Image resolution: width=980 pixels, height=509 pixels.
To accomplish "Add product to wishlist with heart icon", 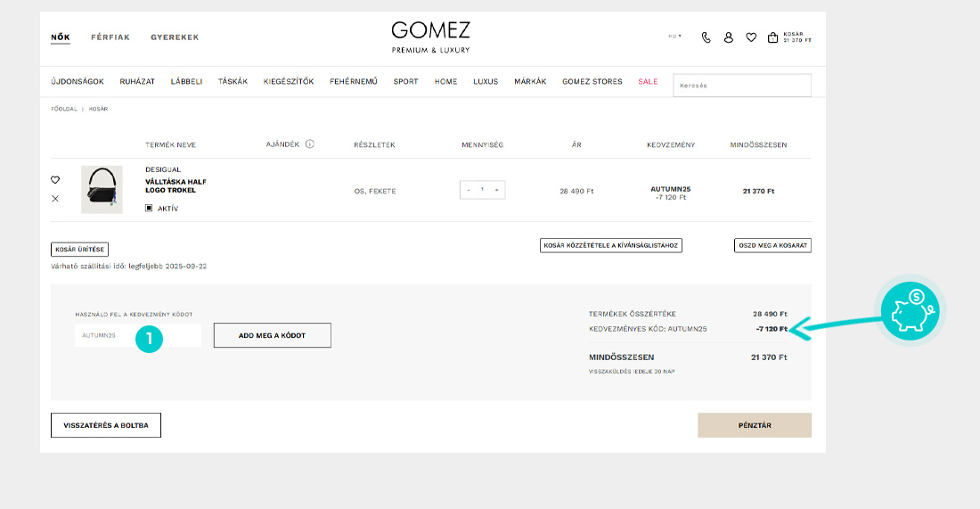I will point(55,180).
